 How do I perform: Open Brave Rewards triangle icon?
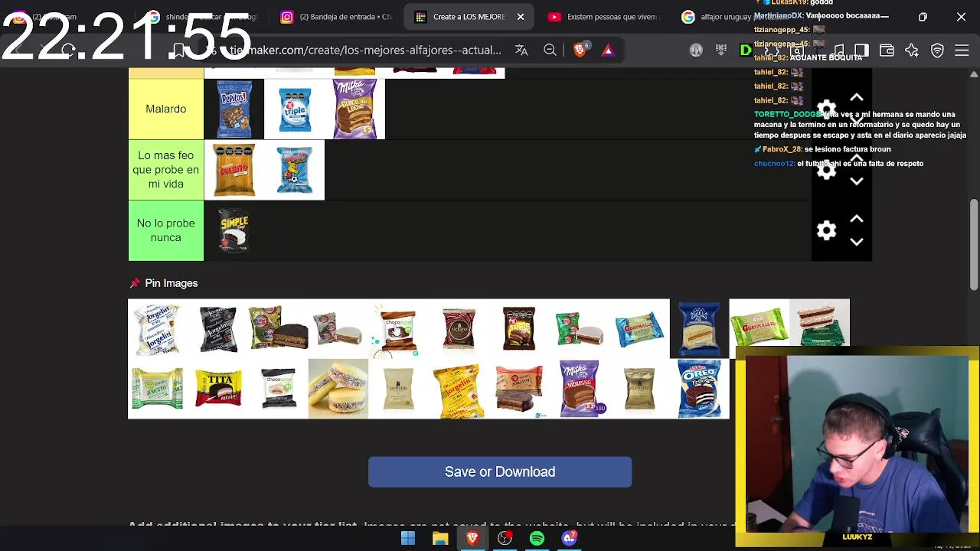tap(608, 50)
